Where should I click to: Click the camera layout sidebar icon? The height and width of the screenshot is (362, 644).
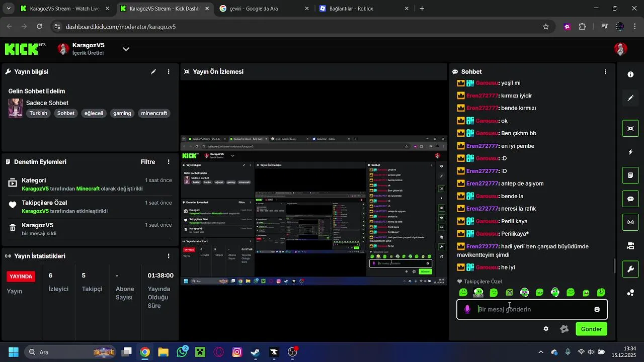coord(630,246)
